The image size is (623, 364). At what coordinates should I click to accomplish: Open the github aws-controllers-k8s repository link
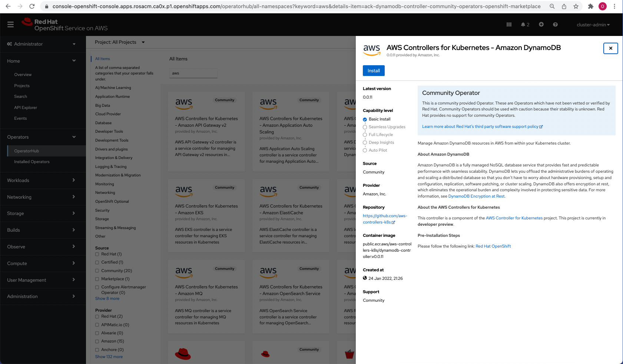coord(385,219)
